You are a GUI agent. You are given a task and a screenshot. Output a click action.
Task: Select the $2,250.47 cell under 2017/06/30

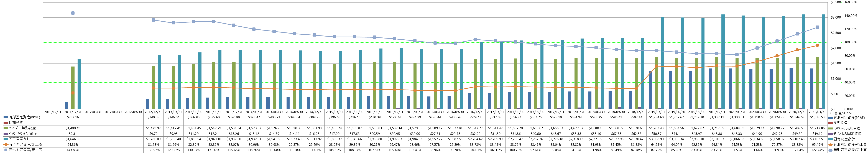[x=515, y=139]
